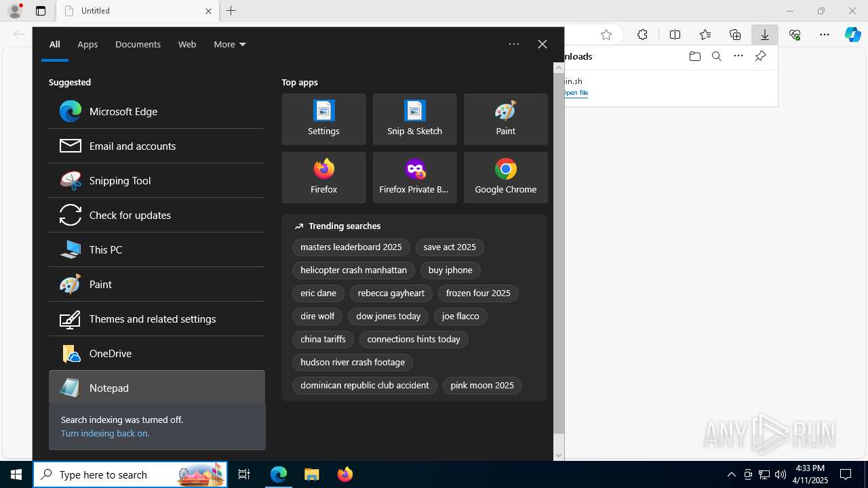
Task: Pin the Downloads panel
Action: click(x=760, y=56)
